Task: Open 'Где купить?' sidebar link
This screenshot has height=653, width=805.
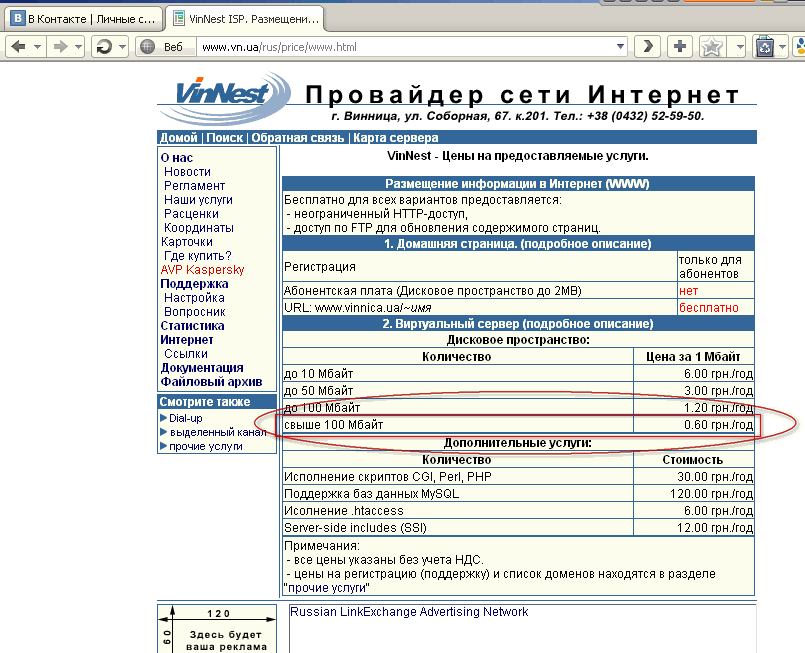Action: (198, 255)
